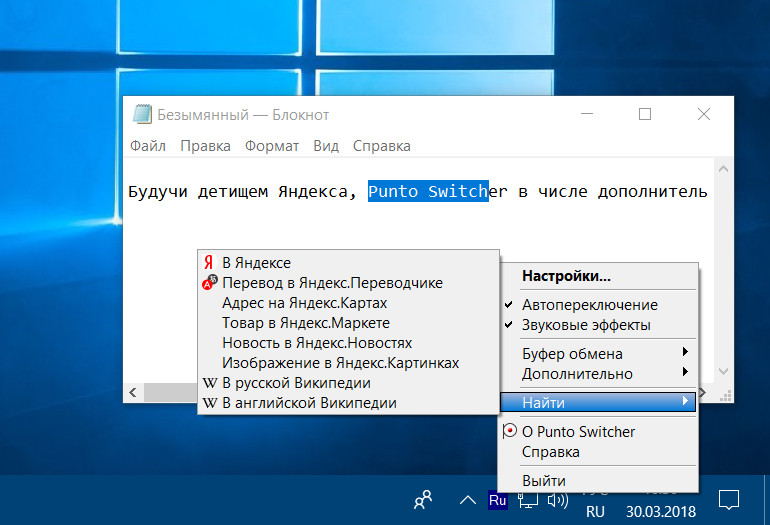Minimize the Блокнот window
The width and height of the screenshot is (770, 525).
click(587, 114)
